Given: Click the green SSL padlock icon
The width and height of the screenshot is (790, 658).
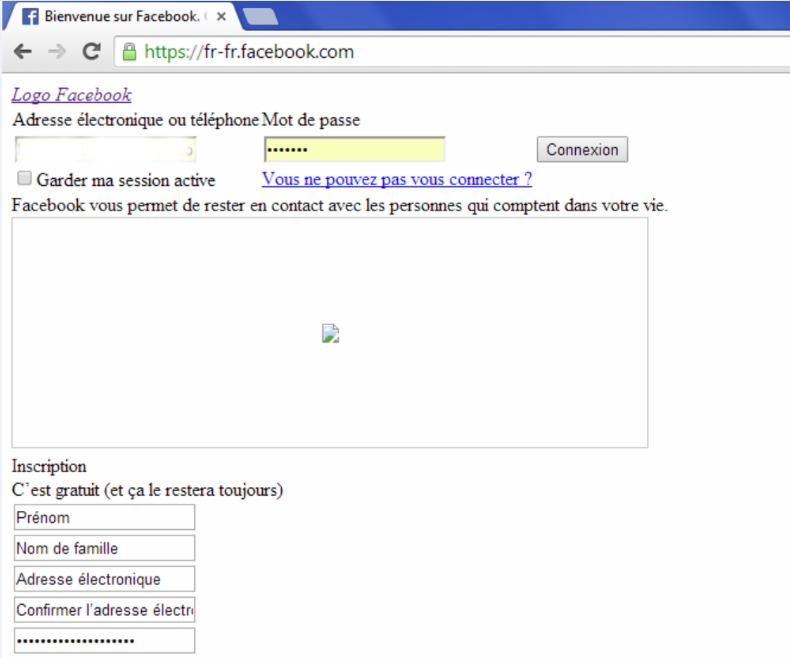Looking at the screenshot, I should tap(129, 52).
